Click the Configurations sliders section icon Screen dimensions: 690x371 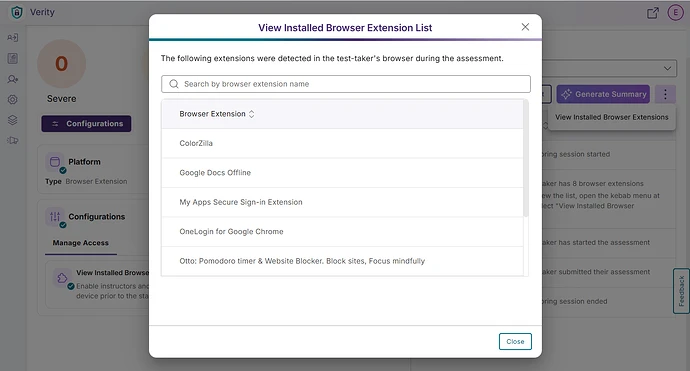(55, 217)
